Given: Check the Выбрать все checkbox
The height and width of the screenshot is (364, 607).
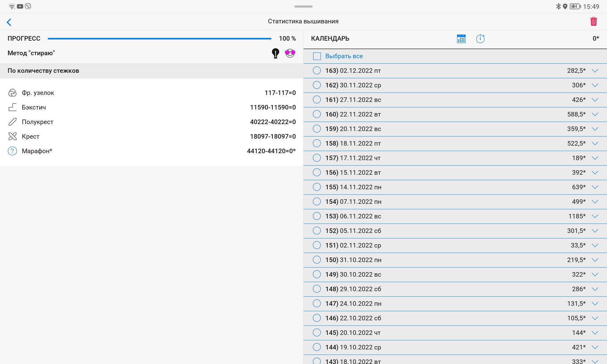Looking at the screenshot, I should (317, 56).
